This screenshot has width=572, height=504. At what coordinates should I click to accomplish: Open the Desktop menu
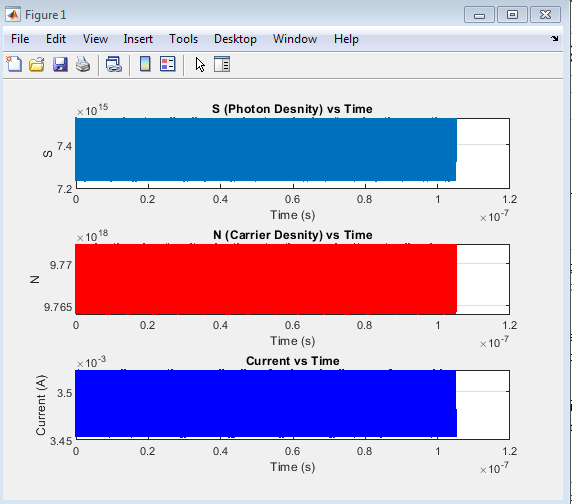click(x=235, y=39)
